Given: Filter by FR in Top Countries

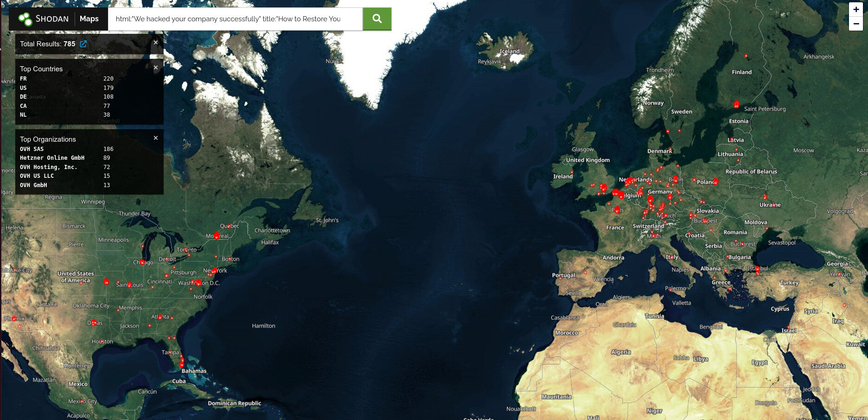Looking at the screenshot, I should click(23, 79).
